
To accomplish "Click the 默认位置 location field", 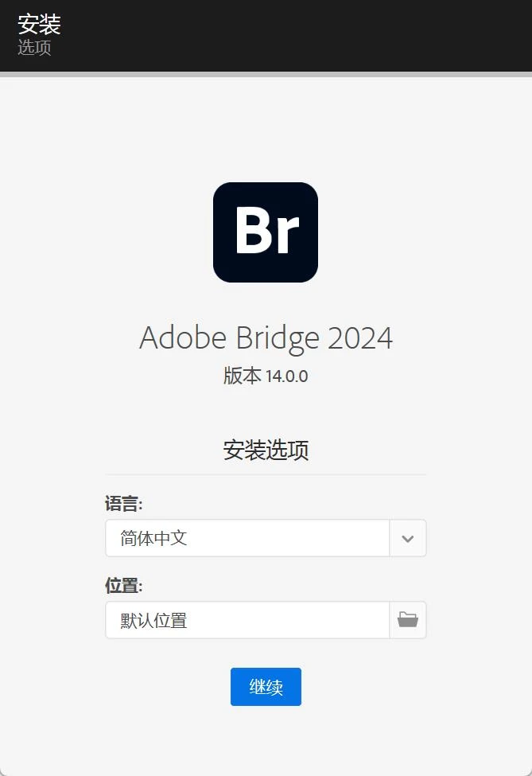I will coord(247,620).
